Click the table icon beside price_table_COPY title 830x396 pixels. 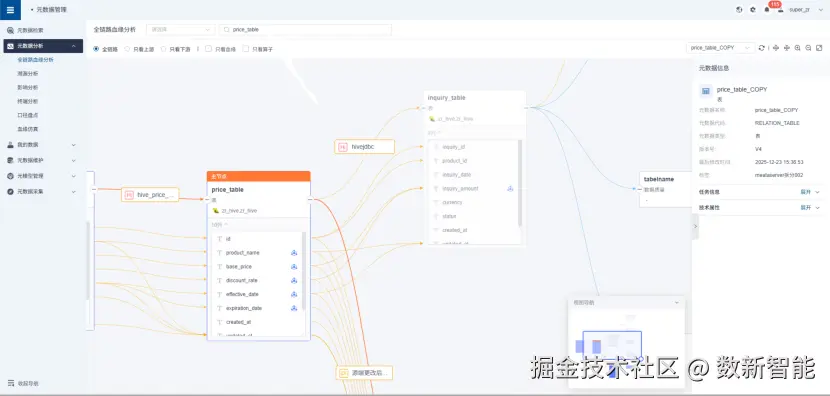tap(706, 91)
